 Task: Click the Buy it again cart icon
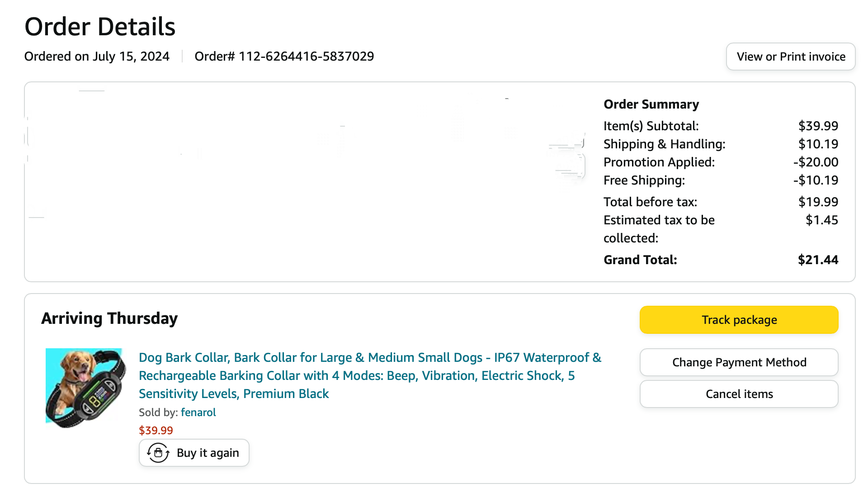(158, 453)
